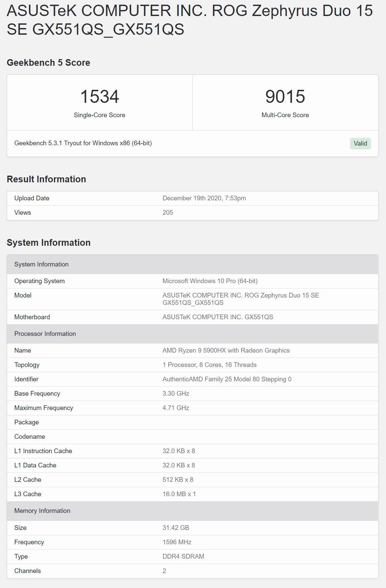The width and height of the screenshot is (386, 588).
Task: Click the System Information section heading
Action: coord(48,243)
